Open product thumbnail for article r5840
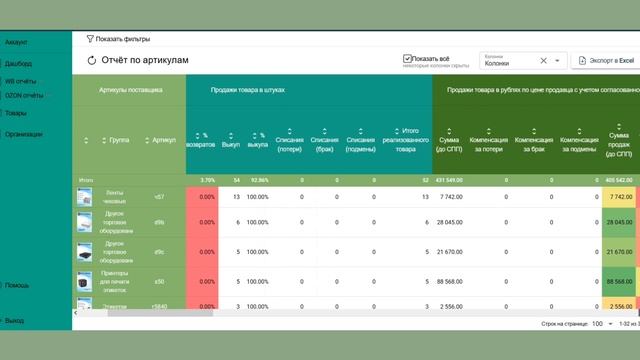640x360 pixels. point(84,304)
